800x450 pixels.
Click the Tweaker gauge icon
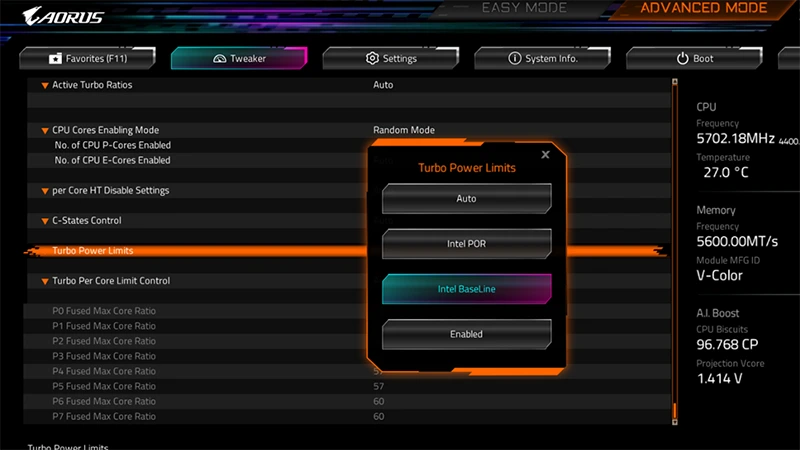point(221,59)
